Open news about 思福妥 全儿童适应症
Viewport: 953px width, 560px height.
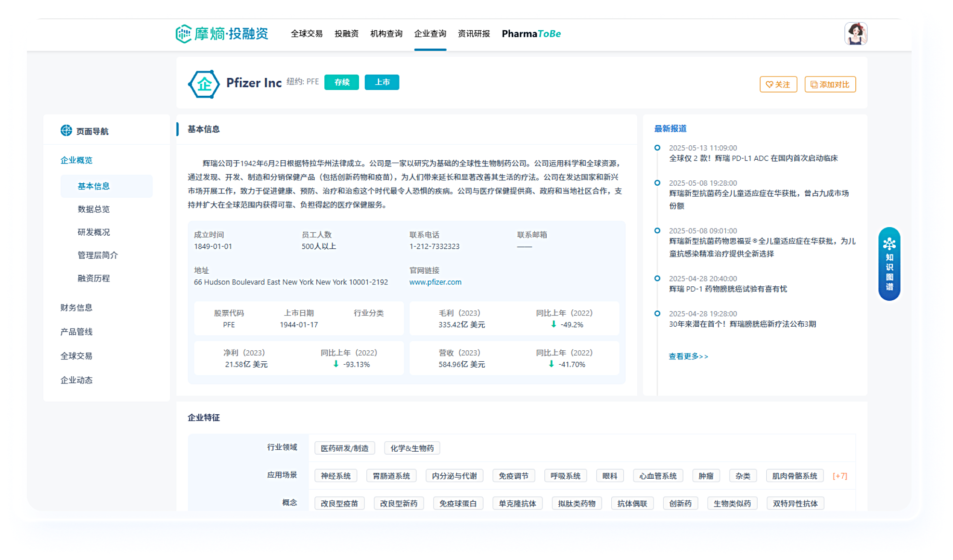pos(762,247)
